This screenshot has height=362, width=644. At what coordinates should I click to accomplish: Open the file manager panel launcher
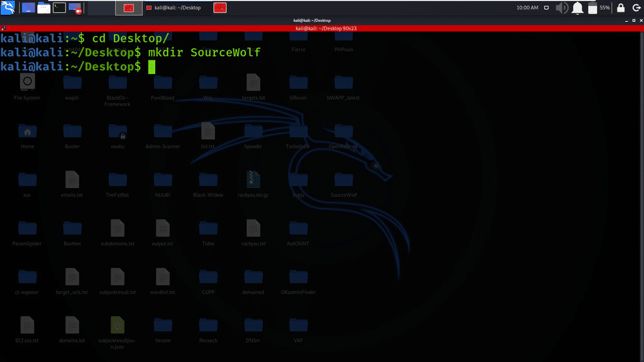44,8
